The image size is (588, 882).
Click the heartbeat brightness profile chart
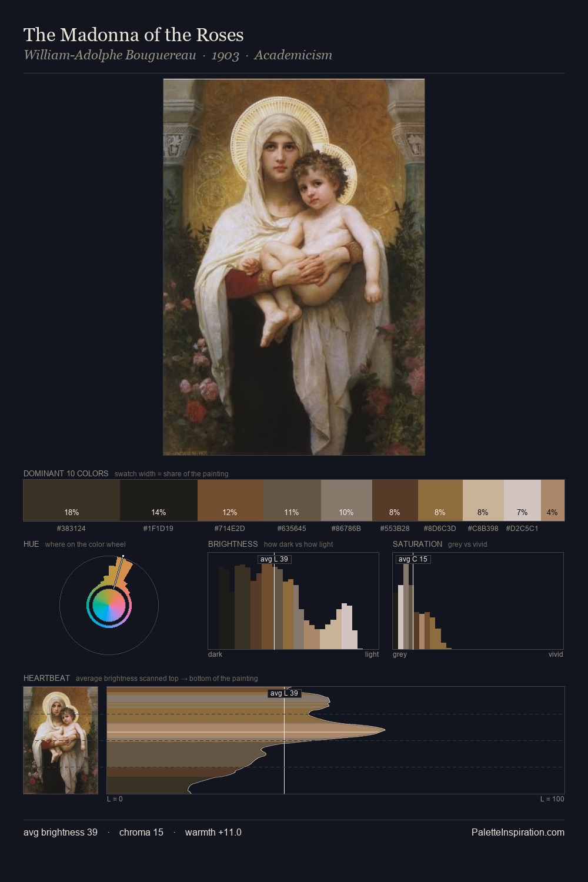(336, 740)
